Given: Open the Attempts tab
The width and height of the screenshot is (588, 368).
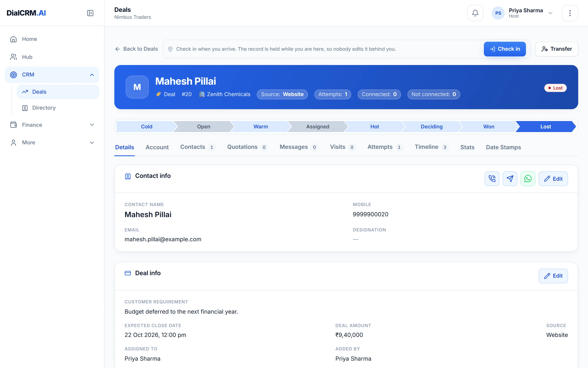Looking at the screenshot, I should (x=385, y=147).
